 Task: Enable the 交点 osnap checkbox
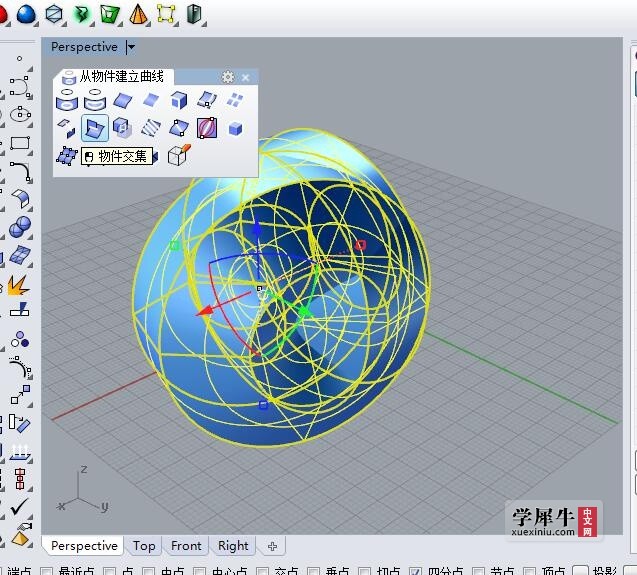[x=262, y=571]
